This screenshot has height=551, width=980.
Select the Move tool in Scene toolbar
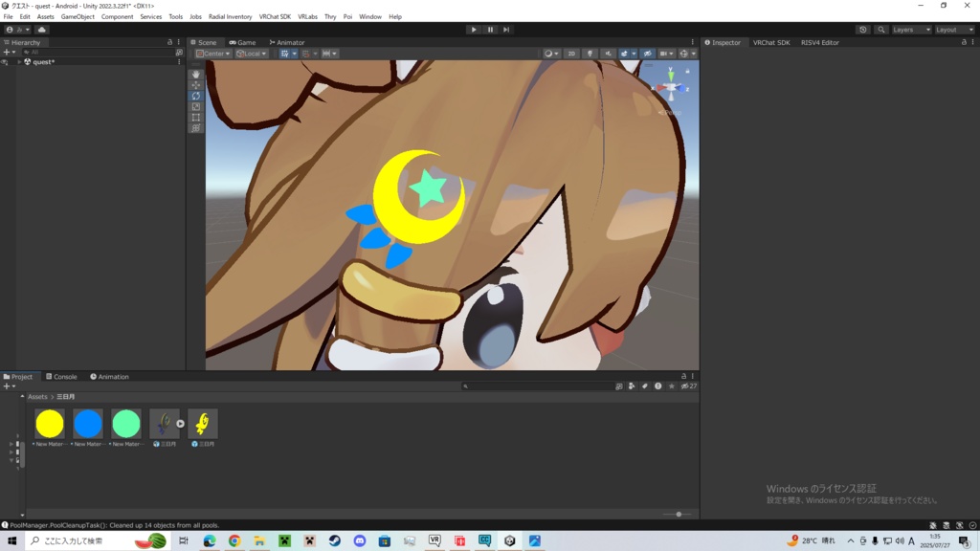(x=195, y=85)
